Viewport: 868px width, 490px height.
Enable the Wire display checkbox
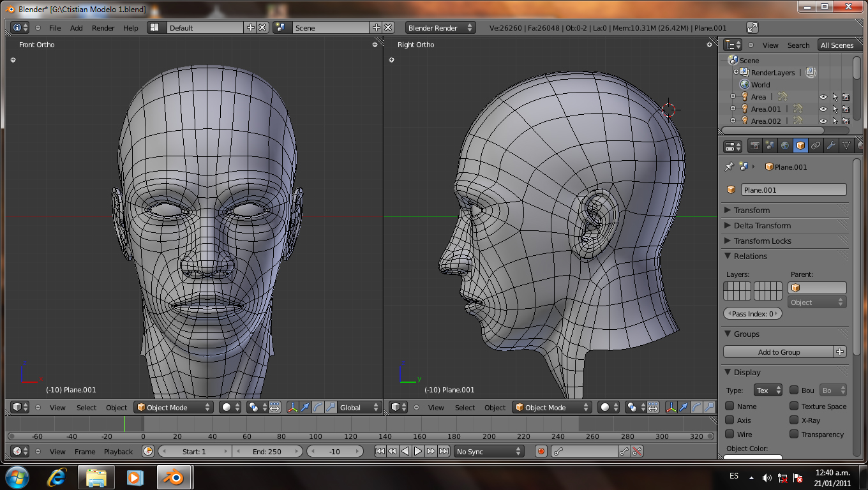(x=730, y=434)
